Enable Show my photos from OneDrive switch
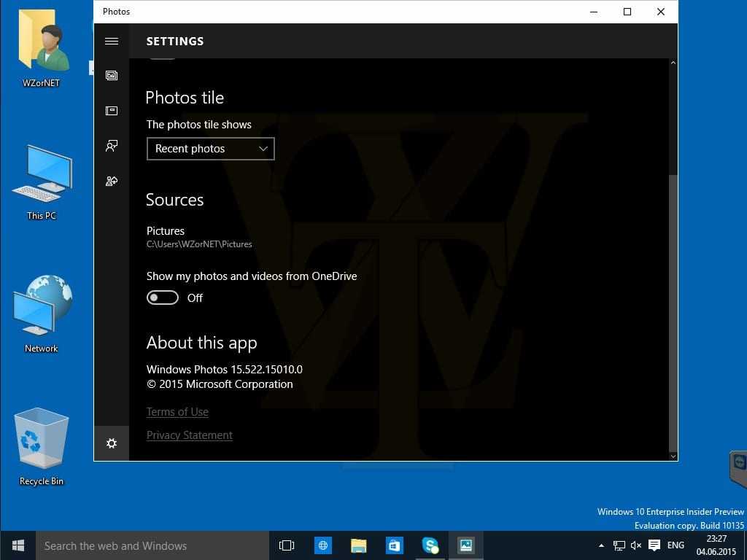Screen dimensions: 747x560 pos(163,297)
